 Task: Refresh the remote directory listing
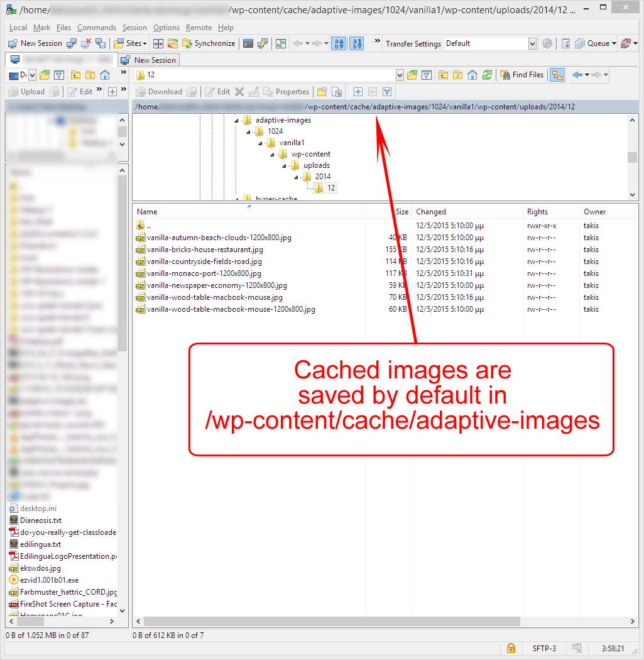[488, 74]
